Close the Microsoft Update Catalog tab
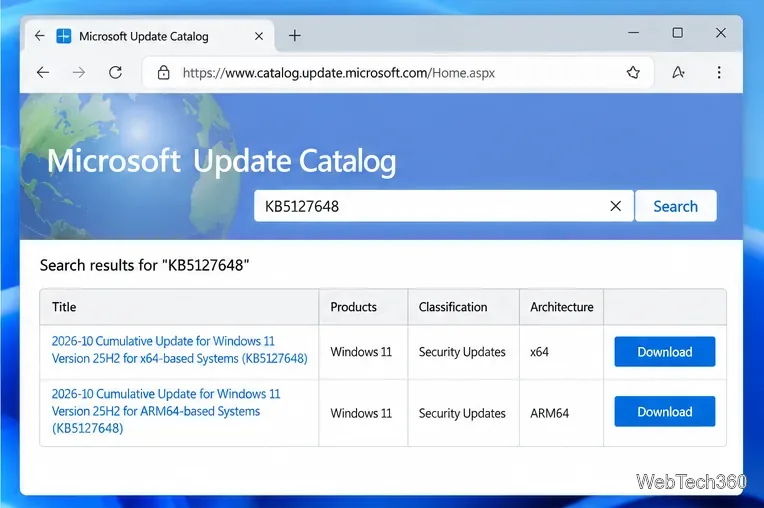 tap(259, 36)
